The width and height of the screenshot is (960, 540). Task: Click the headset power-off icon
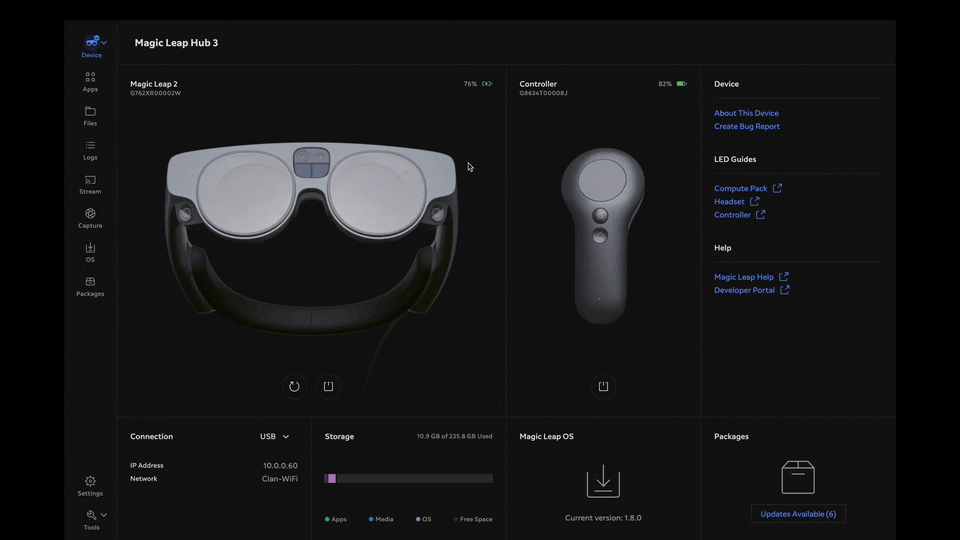click(329, 386)
